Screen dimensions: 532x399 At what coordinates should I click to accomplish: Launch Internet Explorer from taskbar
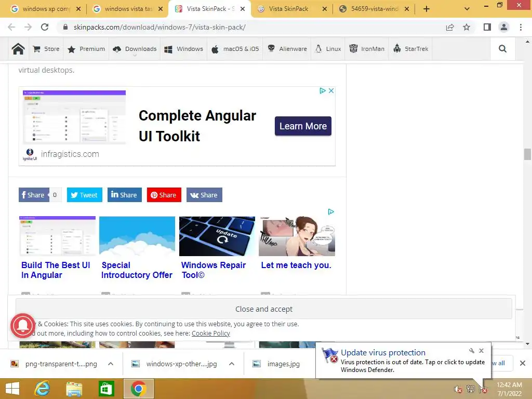[43, 389]
